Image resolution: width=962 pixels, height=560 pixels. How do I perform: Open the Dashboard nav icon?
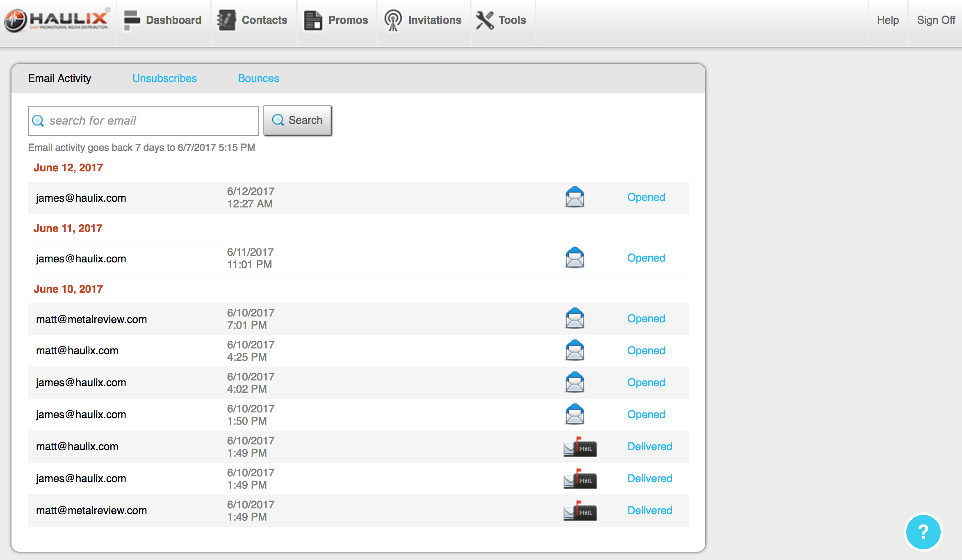point(132,20)
